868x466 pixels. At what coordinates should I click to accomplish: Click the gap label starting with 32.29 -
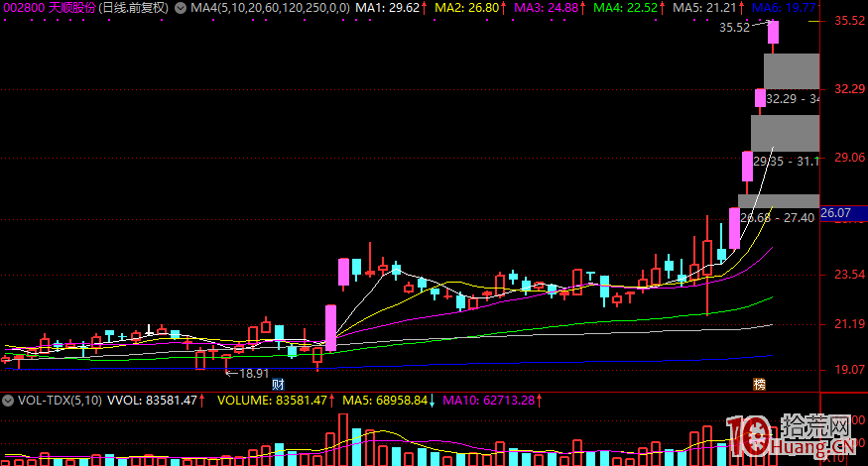click(793, 99)
